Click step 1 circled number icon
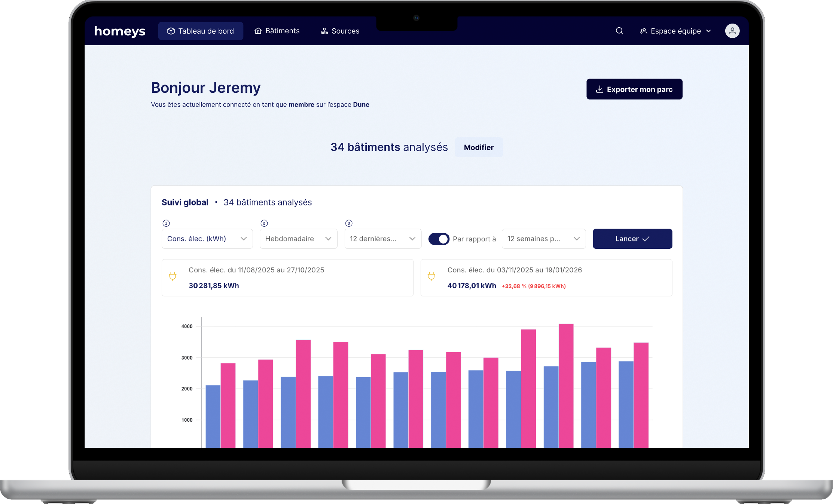Image resolution: width=833 pixels, height=504 pixels. pos(166,223)
